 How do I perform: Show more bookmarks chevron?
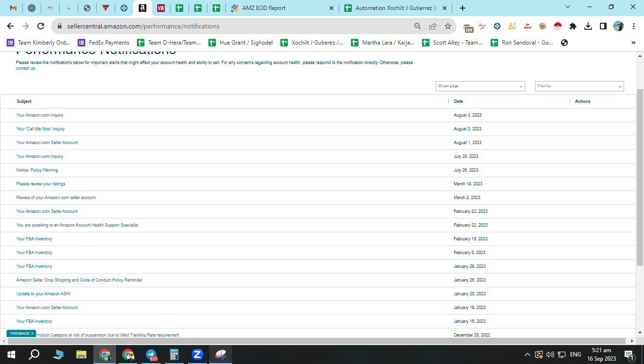[634, 43]
